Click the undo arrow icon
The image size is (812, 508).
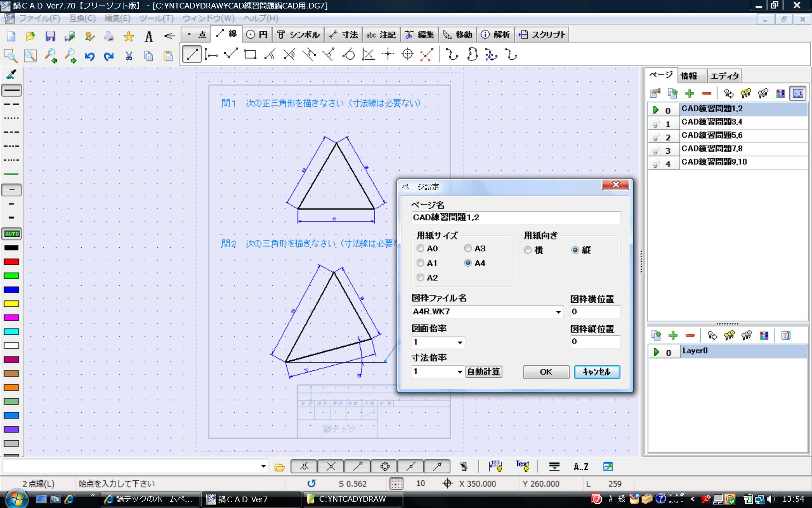point(89,56)
